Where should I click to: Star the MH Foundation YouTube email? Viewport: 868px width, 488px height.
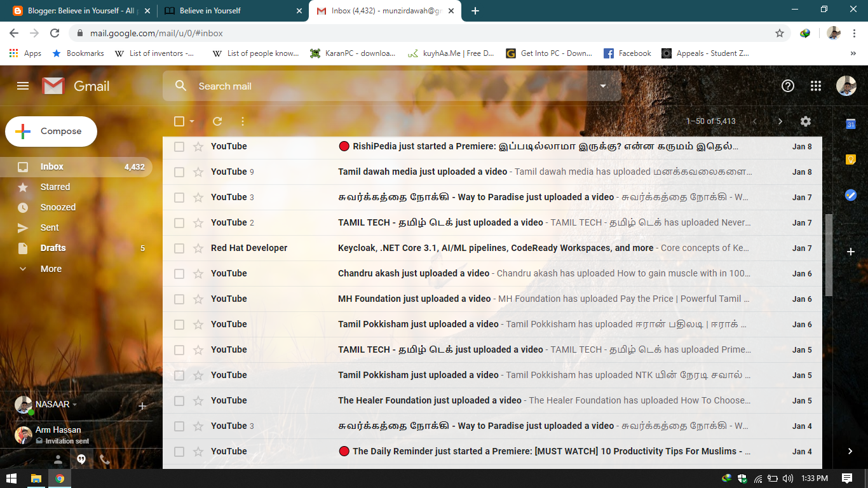point(198,299)
